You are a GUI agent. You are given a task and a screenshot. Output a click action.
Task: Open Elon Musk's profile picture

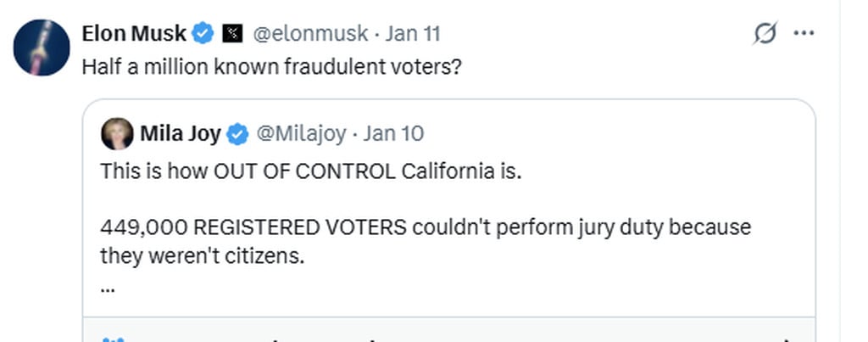pyautogui.click(x=42, y=48)
